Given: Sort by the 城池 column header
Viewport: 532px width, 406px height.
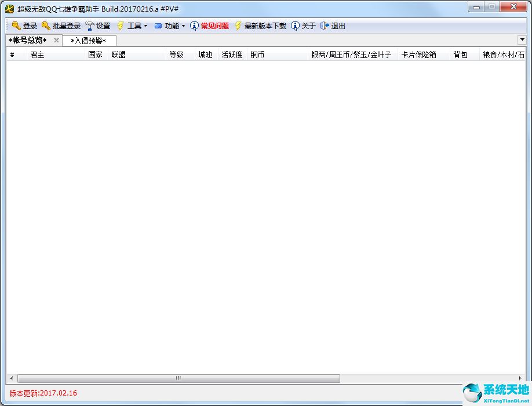Looking at the screenshot, I should [x=207, y=55].
